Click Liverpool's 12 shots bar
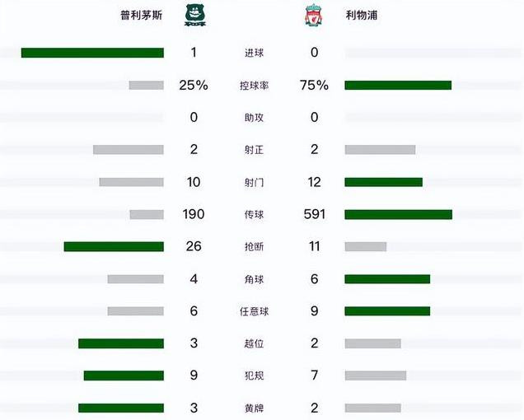 click(x=384, y=182)
